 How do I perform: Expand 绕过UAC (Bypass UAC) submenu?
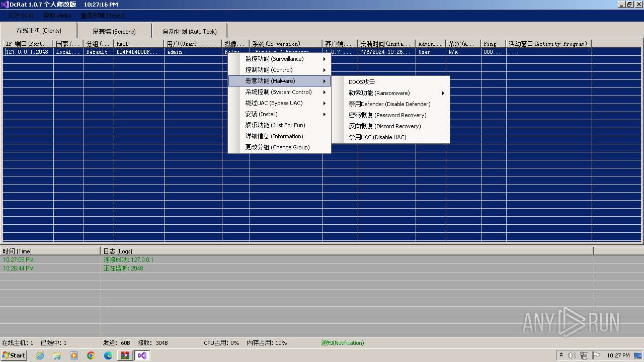tap(280, 103)
